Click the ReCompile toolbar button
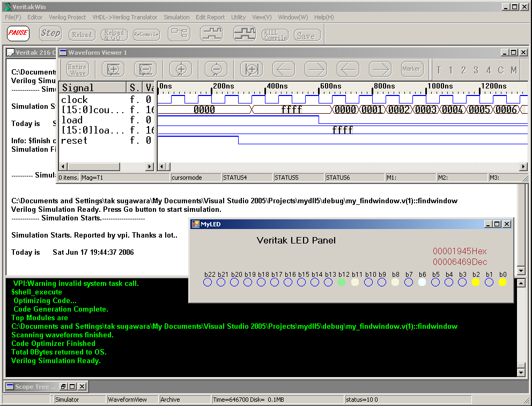 [146, 35]
